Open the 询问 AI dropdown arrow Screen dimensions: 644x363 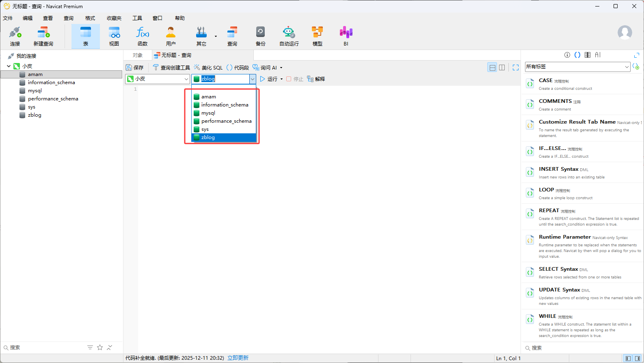tap(281, 67)
